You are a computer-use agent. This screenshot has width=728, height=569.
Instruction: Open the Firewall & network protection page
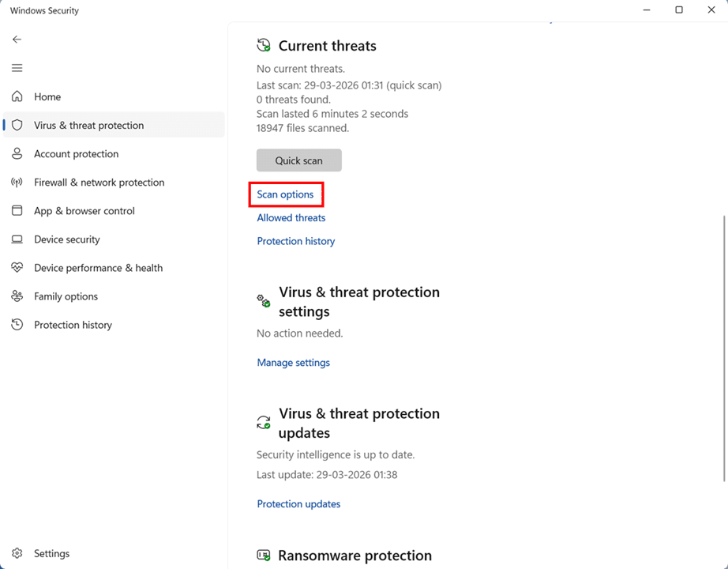[99, 183]
